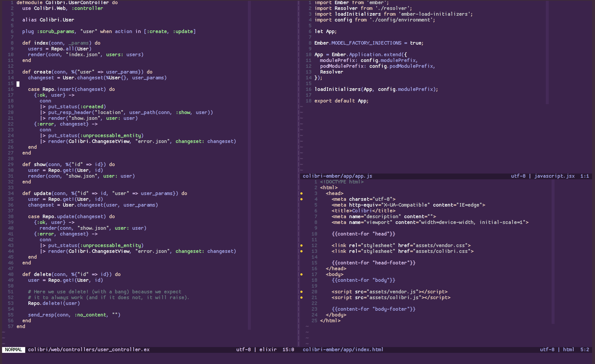Click the user_controller.ex file path in statusline
Image resolution: width=595 pixels, height=364 pixels.
tap(89, 350)
